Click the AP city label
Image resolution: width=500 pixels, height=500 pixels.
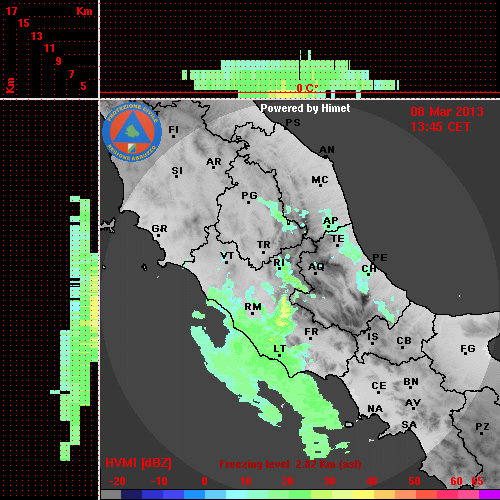[331, 221]
